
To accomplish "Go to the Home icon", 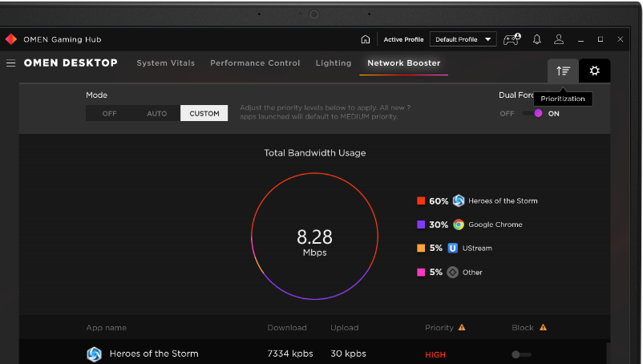I will tap(365, 39).
